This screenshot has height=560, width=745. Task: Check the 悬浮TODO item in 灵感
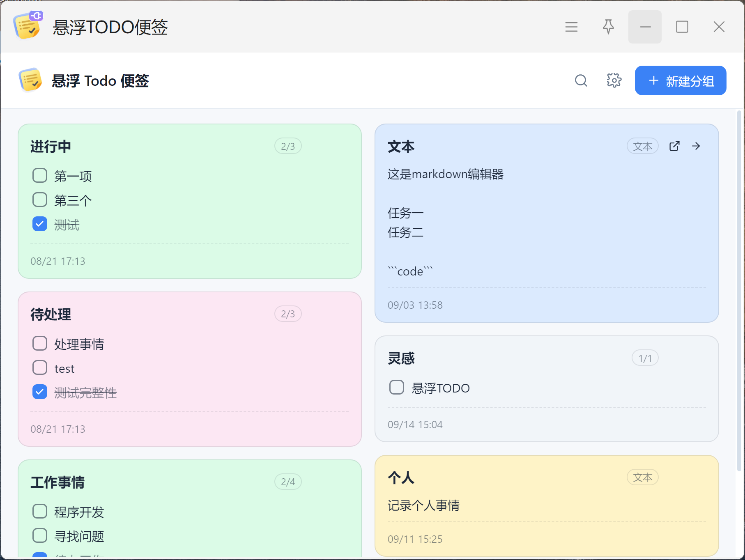397,388
